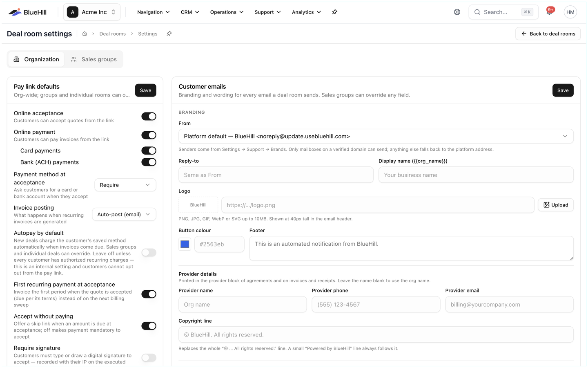Switch off Accept without paying
588x368 pixels.
tap(149, 326)
